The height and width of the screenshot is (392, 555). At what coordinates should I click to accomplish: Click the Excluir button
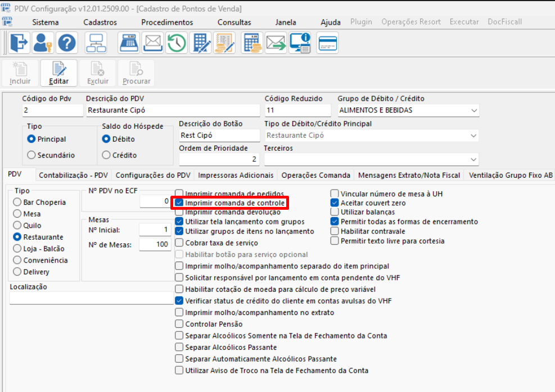(98, 73)
